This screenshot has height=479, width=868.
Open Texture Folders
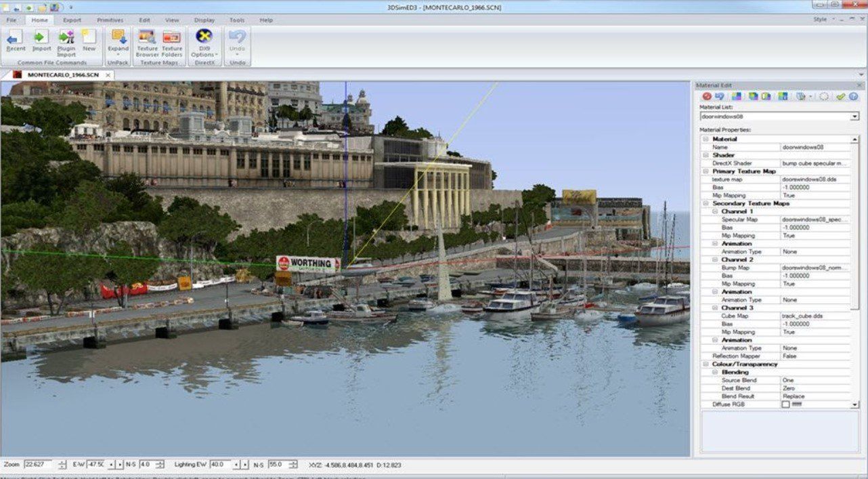[172, 41]
